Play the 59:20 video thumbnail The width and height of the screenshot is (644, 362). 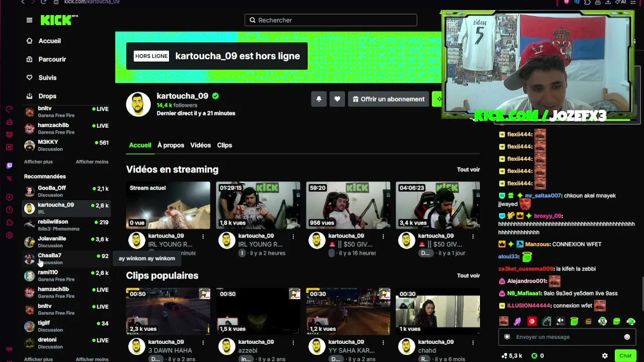coord(348,206)
